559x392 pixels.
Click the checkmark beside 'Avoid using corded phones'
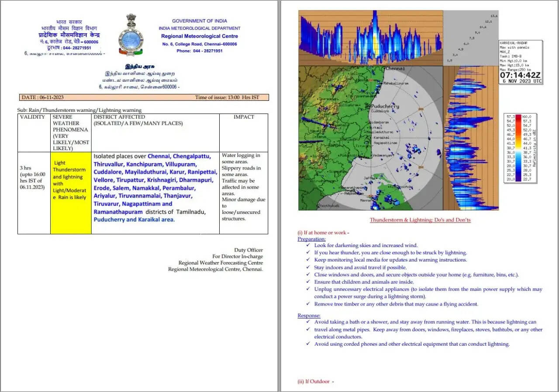point(308,344)
